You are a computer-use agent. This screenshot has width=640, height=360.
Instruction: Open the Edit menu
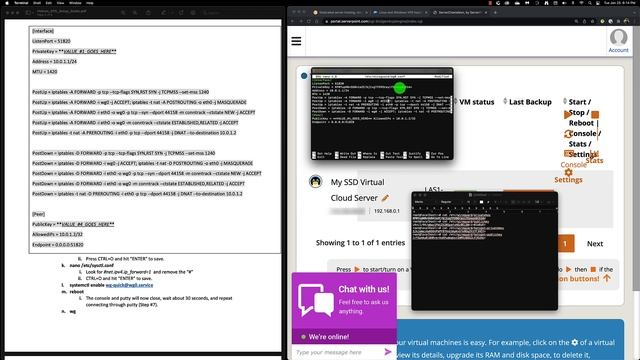click(x=49, y=3)
